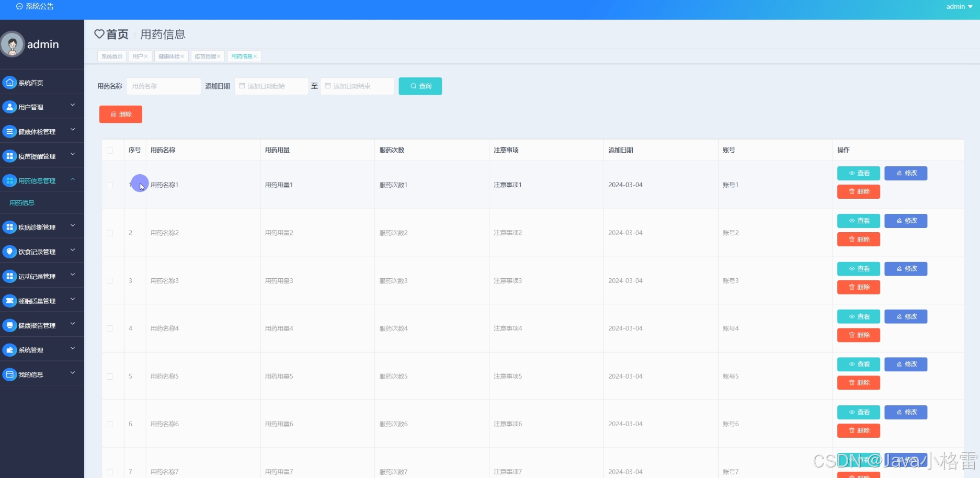Select the 用户管理 sidebar icon
Image resolution: width=980 pixels, height=478 pixels.
(9, 107)
